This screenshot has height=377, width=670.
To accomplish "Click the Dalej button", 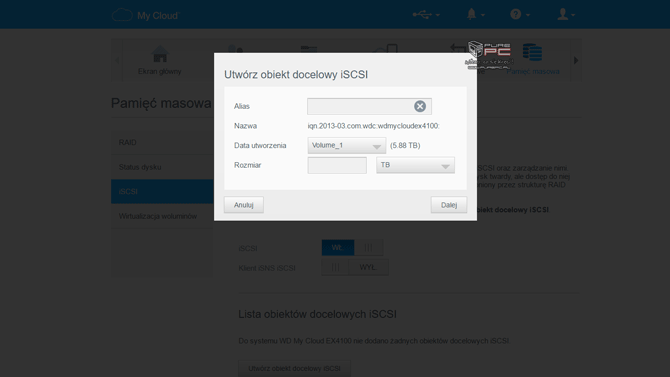I will 449,205.
